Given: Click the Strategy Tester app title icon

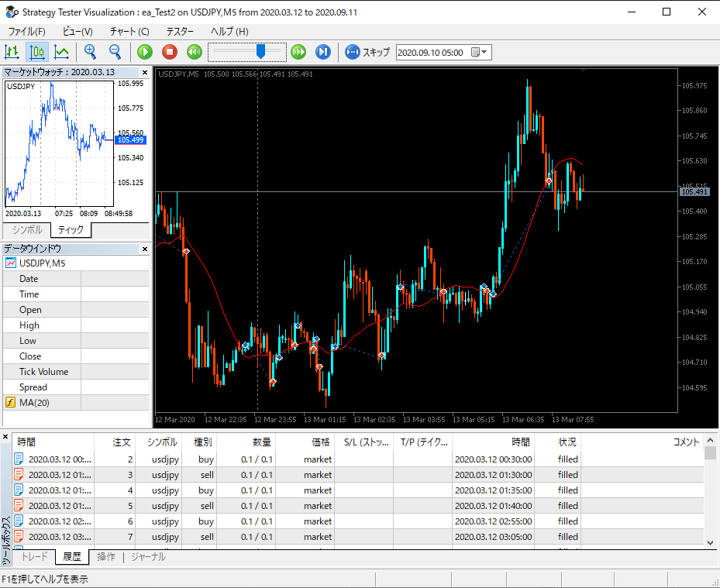Looking at the screenshot, I should (x=12, y=12).
